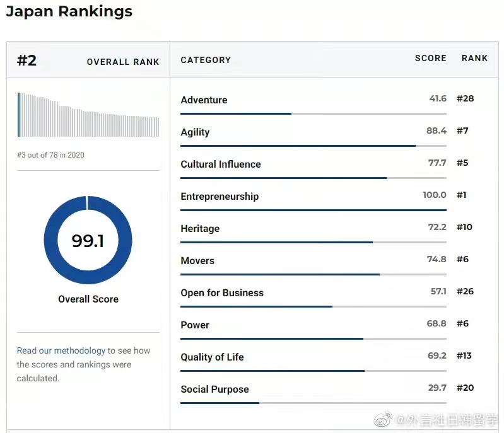Click the 'Overall Score' caption
Viewport: 504px width, 433px height.
click(x=88, y=299)
